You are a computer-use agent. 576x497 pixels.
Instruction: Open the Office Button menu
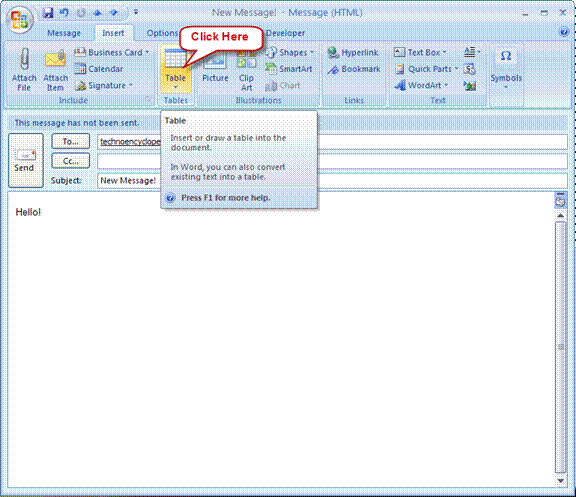pyautogui.click(x=20, y=20)
